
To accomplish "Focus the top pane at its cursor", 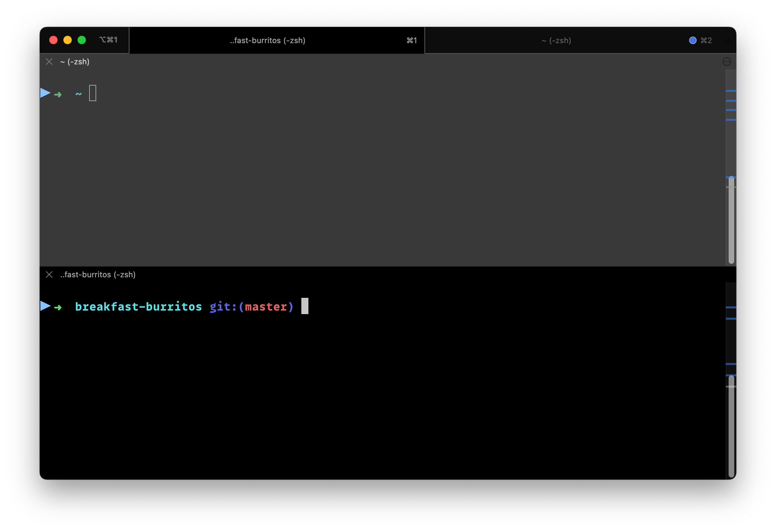I will [93, 93].
